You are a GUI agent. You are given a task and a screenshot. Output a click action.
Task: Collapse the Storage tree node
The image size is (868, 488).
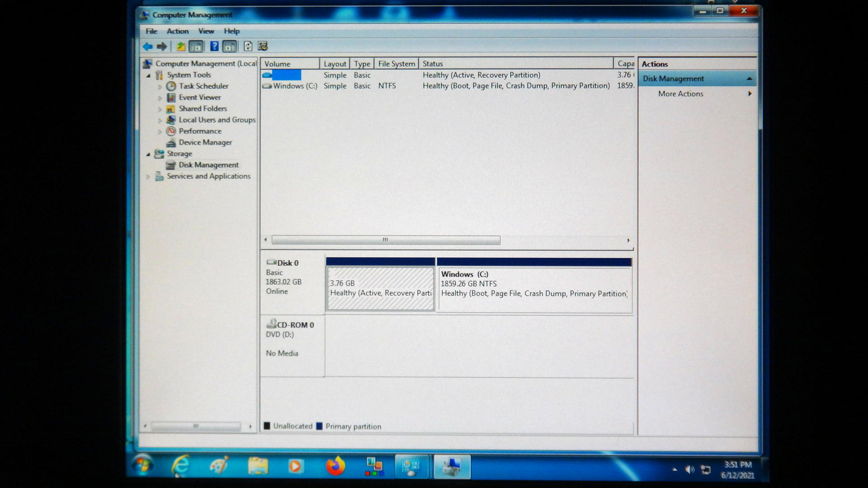coord(148,155)
